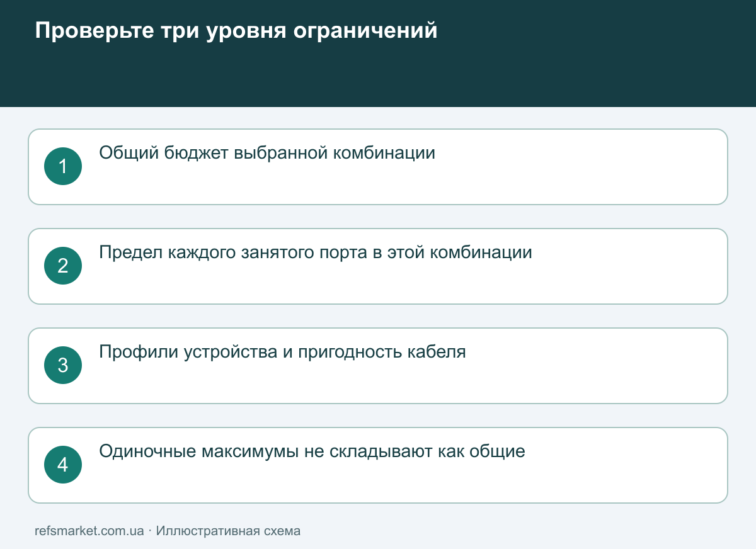
Task: Click the heading "Проверьте три уровня ограничений"
Action: tap(236, 31)
